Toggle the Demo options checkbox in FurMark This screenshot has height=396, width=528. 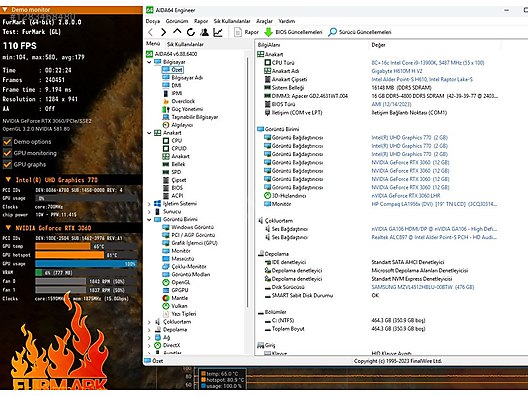[x=7, y=142]
